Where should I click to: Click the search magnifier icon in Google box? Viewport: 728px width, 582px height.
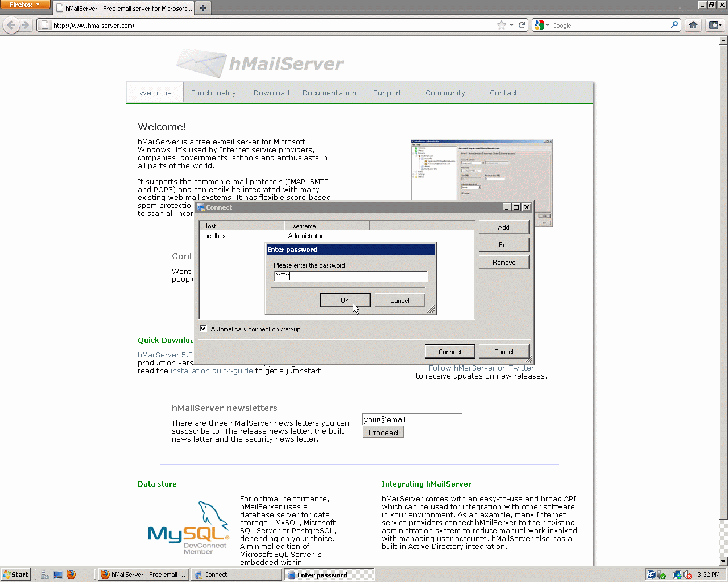pyautogui.click(x=675, y=25)
